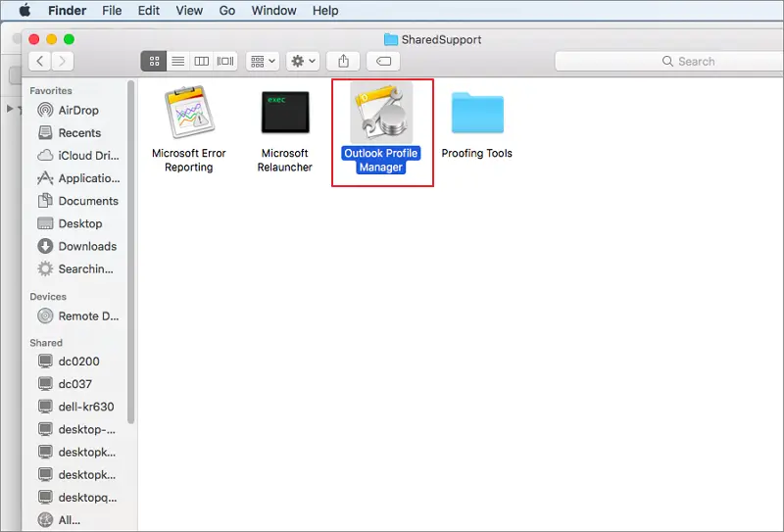Click the Outlook Profile Manager label
This screenshot has height=532, width=784.
381,160
